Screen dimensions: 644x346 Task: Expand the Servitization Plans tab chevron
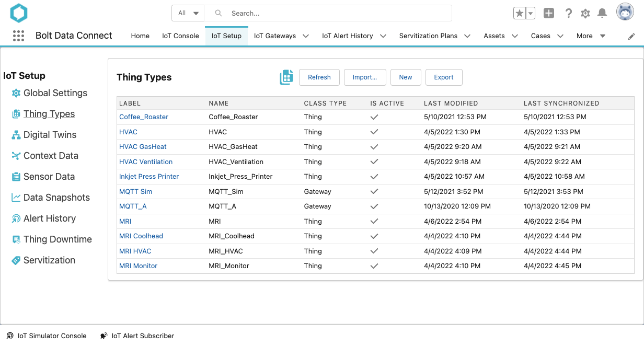point(467,36)
